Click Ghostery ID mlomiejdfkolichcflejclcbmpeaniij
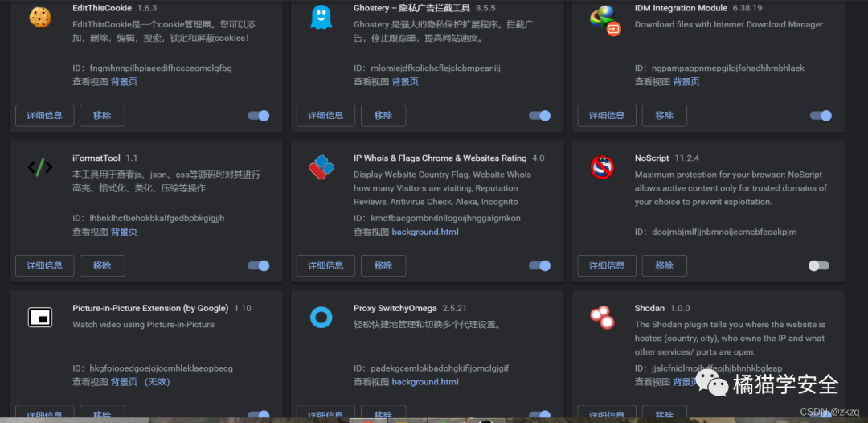 pyautogui.click(x=435, y=68)
